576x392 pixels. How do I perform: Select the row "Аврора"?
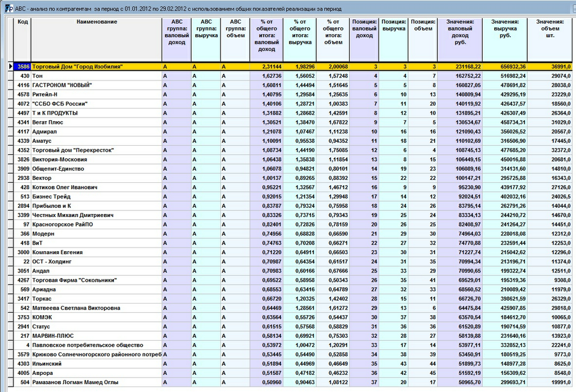pos(293,373)
